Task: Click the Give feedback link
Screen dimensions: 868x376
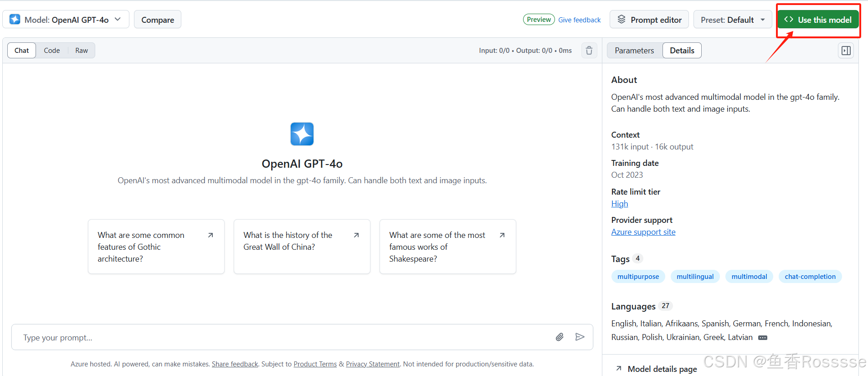Action: click(x=580, y=20)
